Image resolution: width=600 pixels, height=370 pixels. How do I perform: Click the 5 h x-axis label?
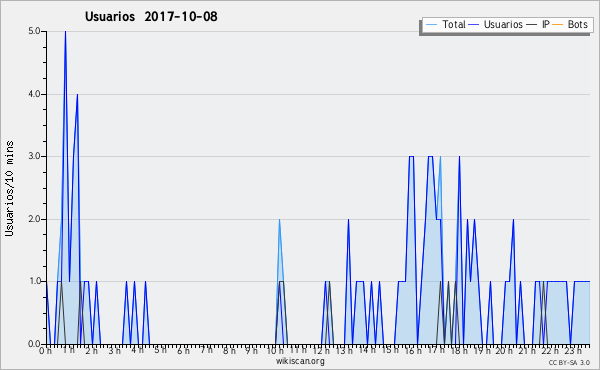point(160,350)
